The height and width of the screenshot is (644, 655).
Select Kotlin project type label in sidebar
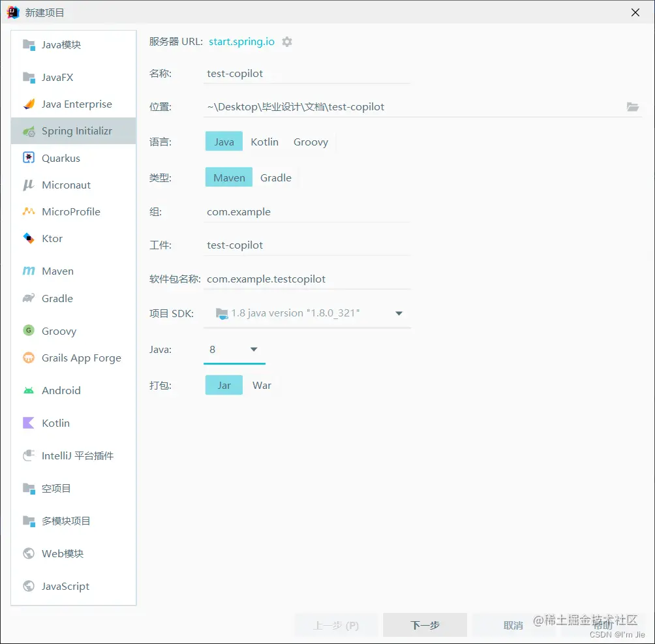[55, 423]
